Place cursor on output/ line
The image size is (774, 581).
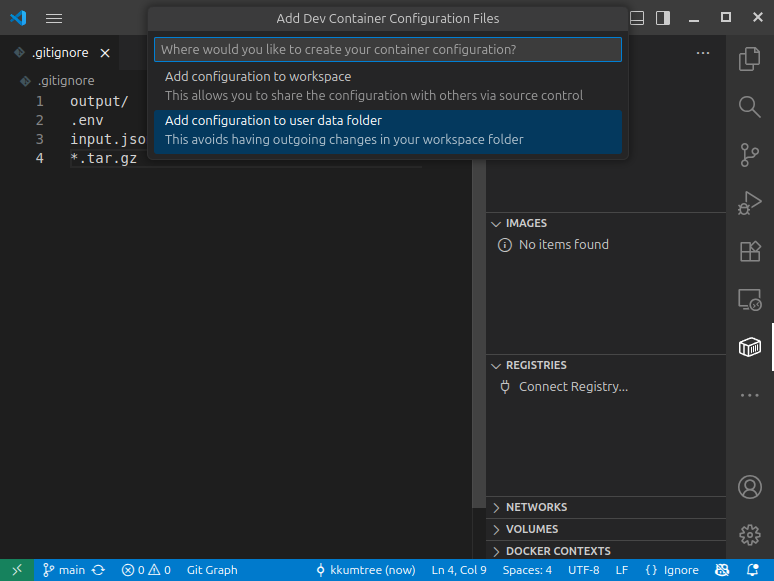pos(99,101)
